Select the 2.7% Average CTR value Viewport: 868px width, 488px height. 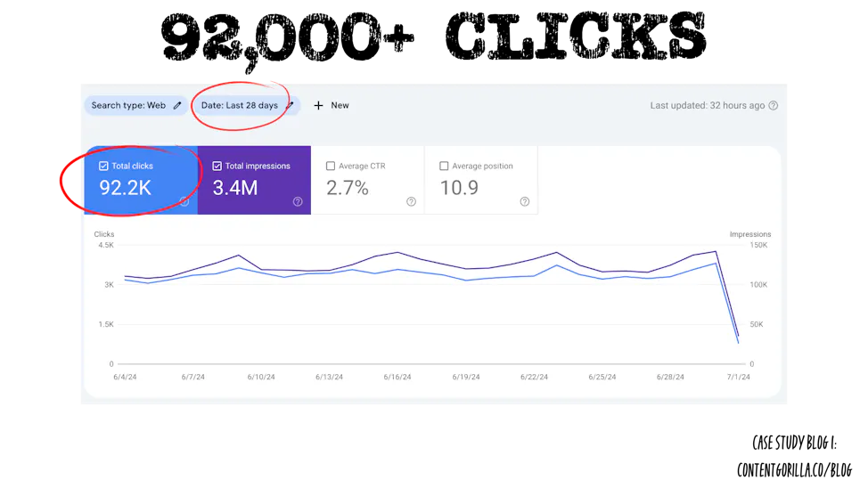tap(347, 188)
